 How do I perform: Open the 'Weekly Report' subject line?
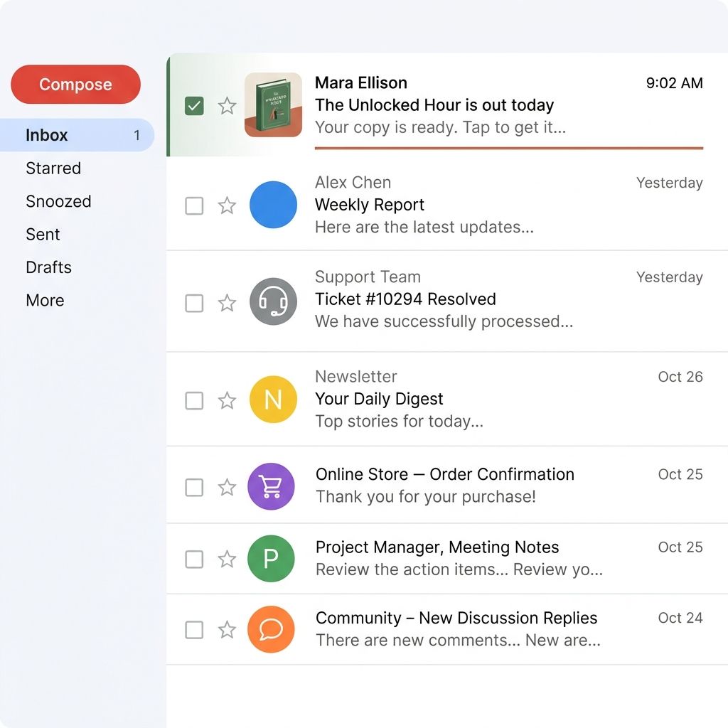coord(370,205)
